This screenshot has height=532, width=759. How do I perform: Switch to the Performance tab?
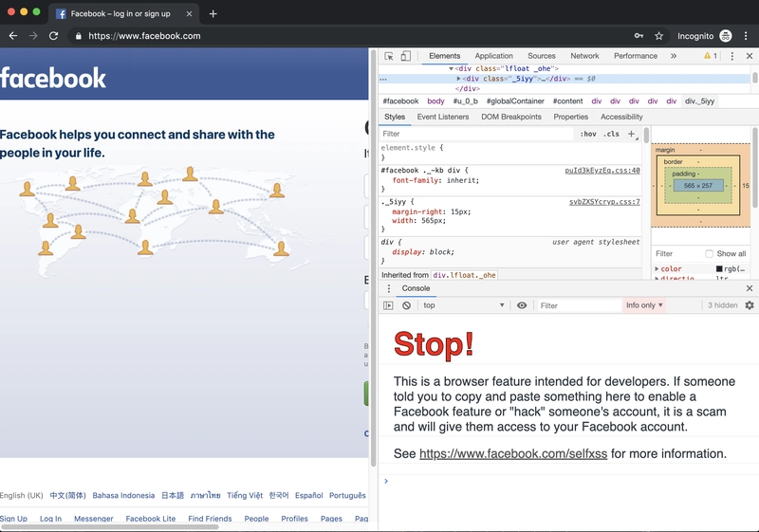(636, 56)
